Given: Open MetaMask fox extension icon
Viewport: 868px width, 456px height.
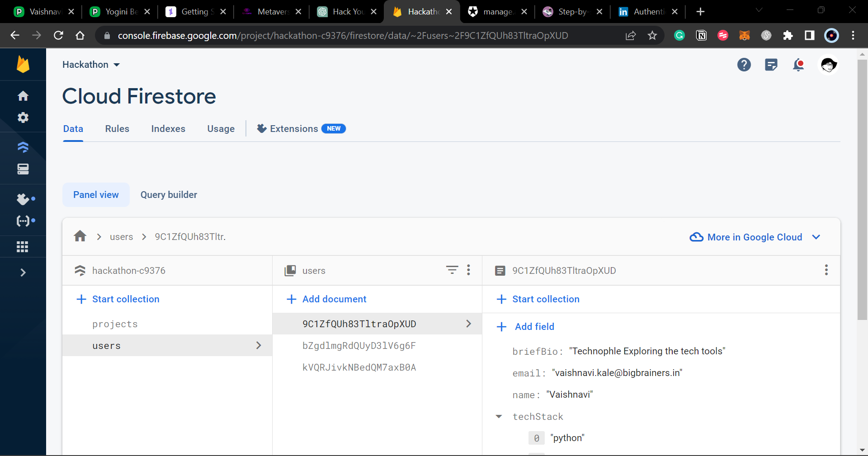Looking at the screenshot, I should pyautogui.click(x=745, y=35).
